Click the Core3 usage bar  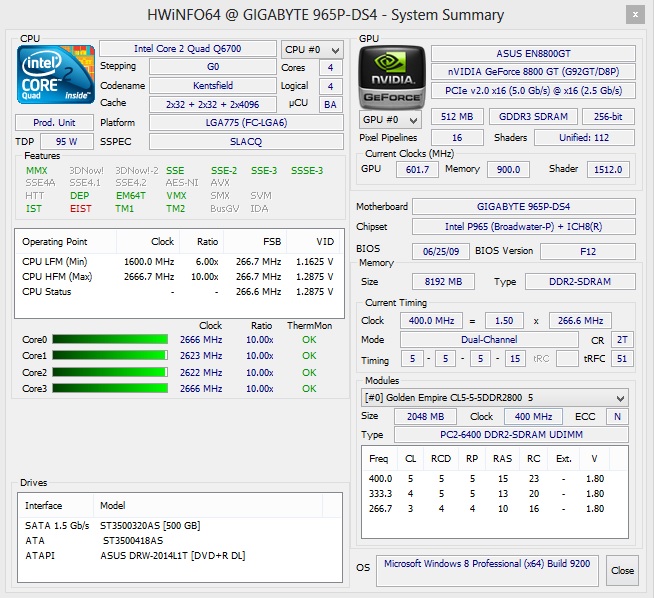(x=110, y=388)
